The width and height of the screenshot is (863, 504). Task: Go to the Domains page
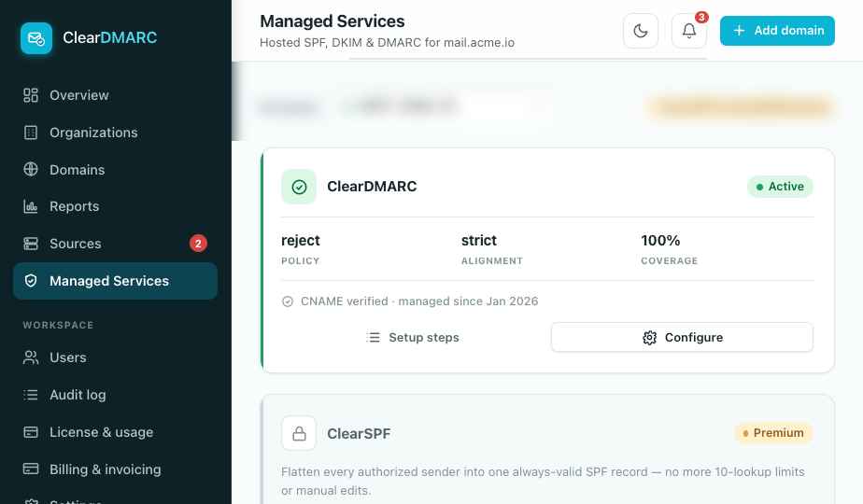click(x=115, y=170)
